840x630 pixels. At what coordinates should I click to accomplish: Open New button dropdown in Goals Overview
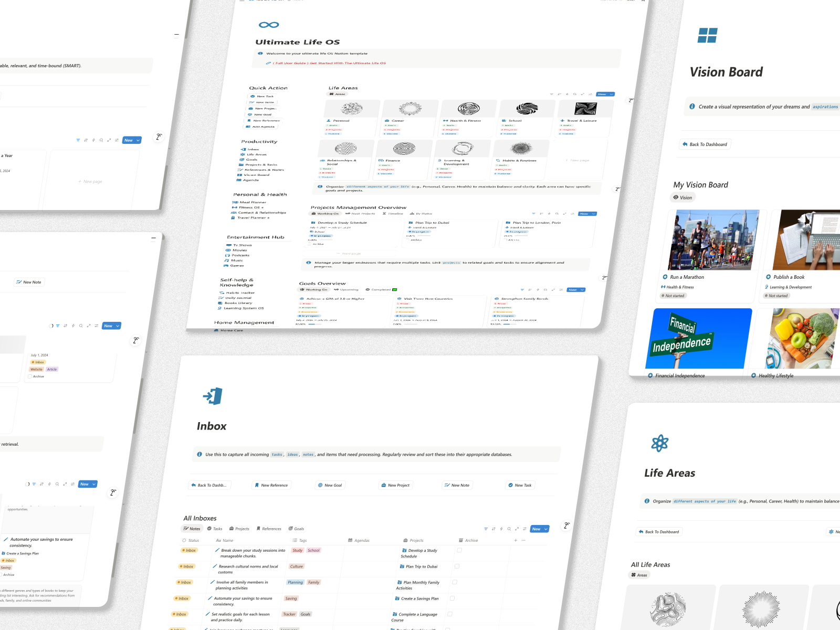(x=582, y=290)
